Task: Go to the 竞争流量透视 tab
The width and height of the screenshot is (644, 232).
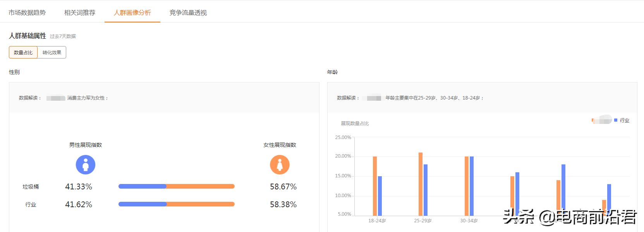Action: [188, 13]
